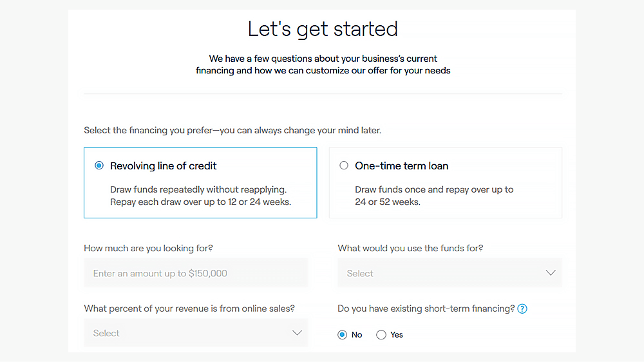
Task: Click the 'How much are you looking for?' label
Action: tap(148, 248)
